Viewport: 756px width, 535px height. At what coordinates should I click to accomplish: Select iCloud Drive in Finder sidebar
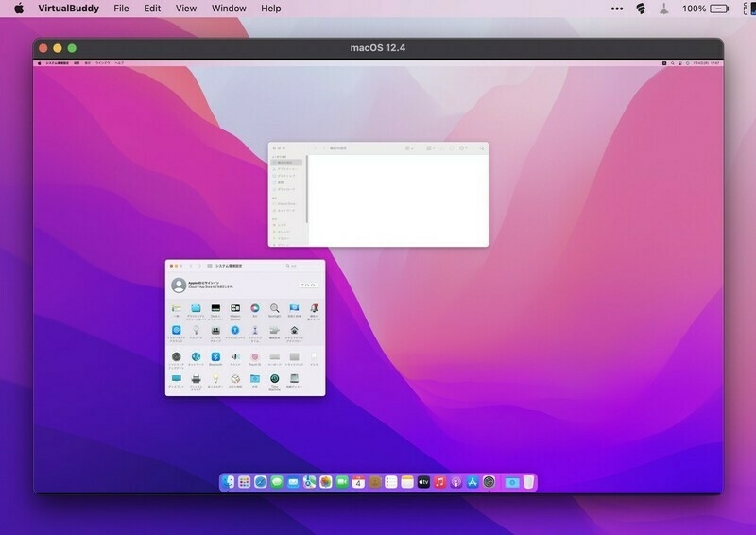(x=286, y=203)
